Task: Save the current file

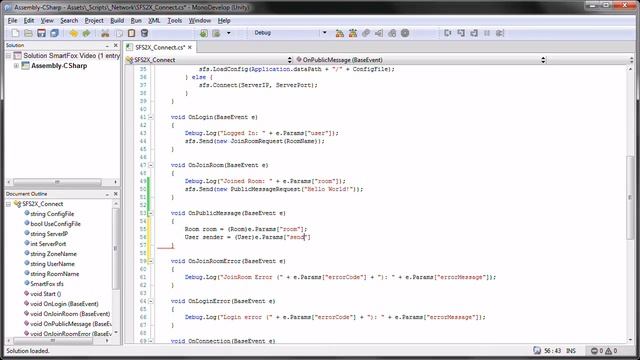Action: point(41,33)
